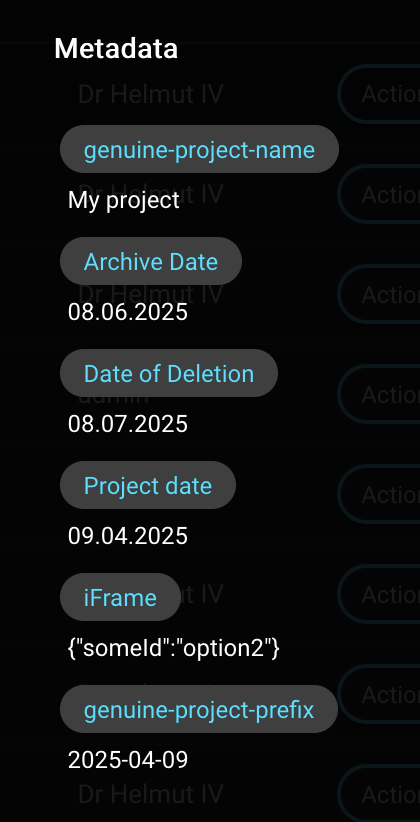Click the genuine-project-name metadata chip
420x822 pixels.
[x=199, y=149]
